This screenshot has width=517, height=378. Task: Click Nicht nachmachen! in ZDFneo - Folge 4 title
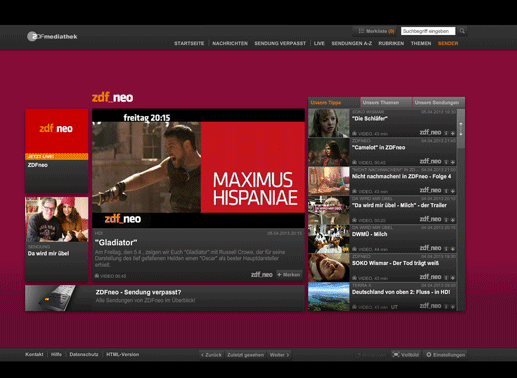coord(402,176)
